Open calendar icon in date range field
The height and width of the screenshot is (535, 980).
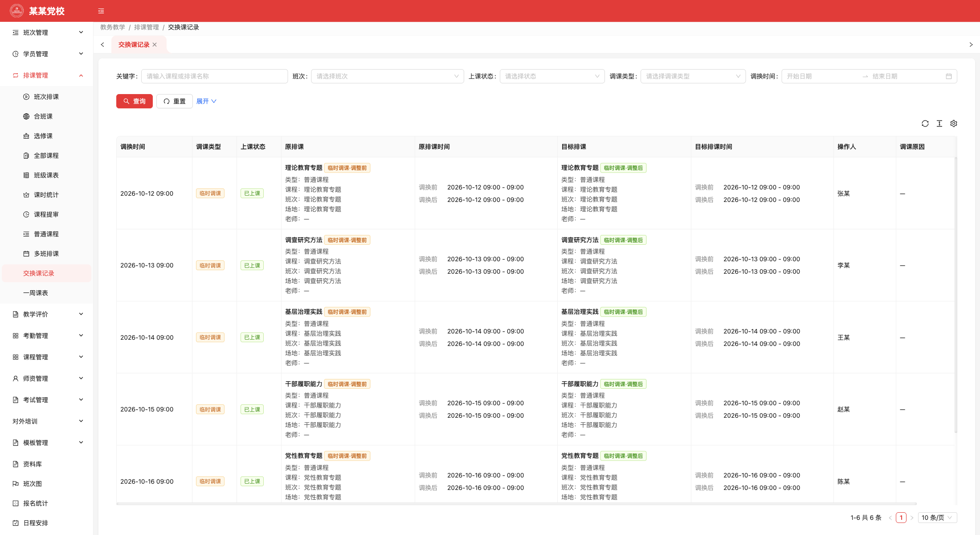(x=949, y=76)
